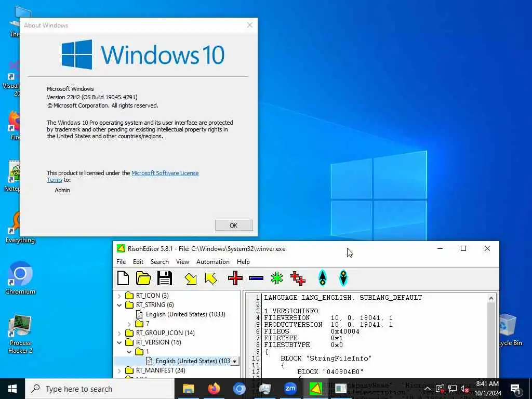Screen dimensions: 532x399
Task: Open the Microsoft Software License Terms link
Action: (165, 173)
